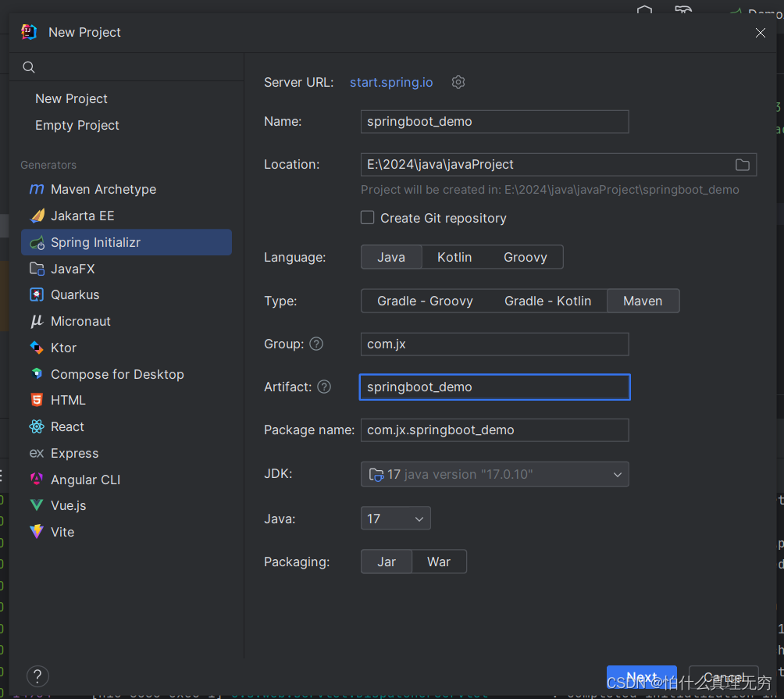Image resolution: width=784 pixels, height=699 pixels.
Task: Show help for Group field
Action: (316, 344)
